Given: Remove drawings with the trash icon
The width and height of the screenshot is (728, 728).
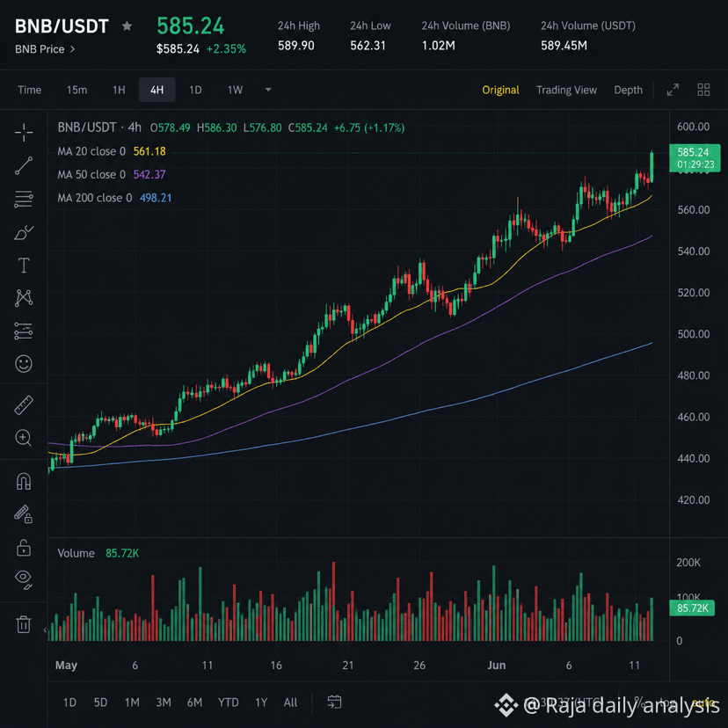Looking at the screenshot, I should tap(24, 624).
